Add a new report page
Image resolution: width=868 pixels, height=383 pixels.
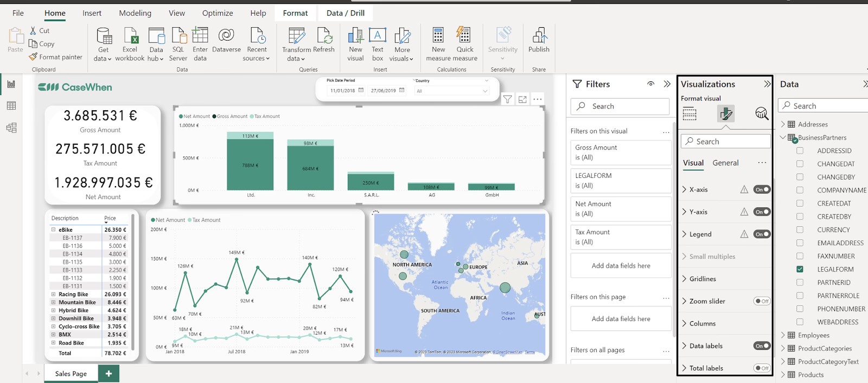click(108, 374)
